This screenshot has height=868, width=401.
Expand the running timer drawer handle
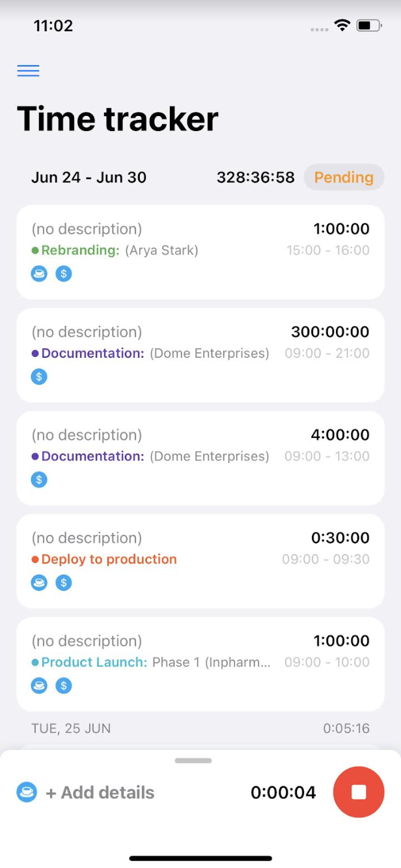click(192, 760)
